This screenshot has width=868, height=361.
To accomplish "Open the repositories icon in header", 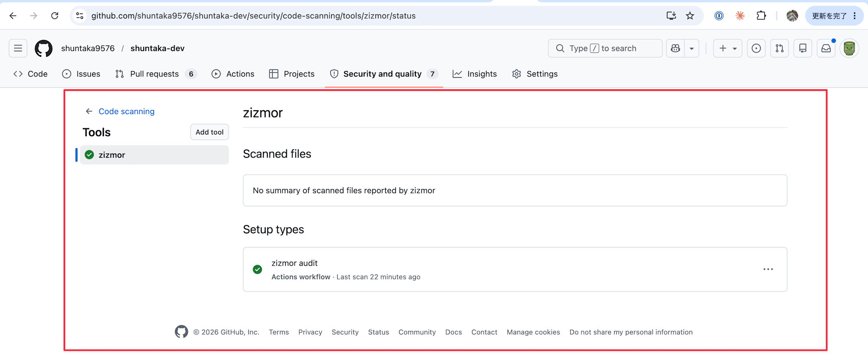I will [803, 48].
